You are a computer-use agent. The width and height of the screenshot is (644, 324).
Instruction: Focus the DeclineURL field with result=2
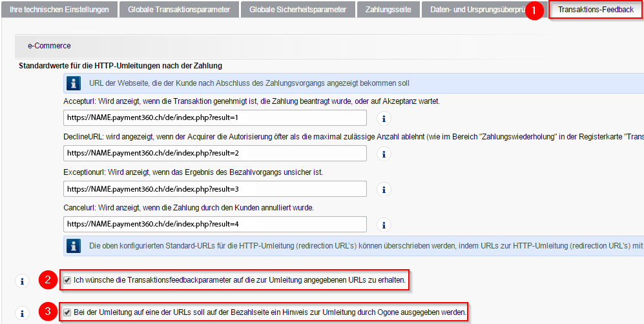pos(214,154)
